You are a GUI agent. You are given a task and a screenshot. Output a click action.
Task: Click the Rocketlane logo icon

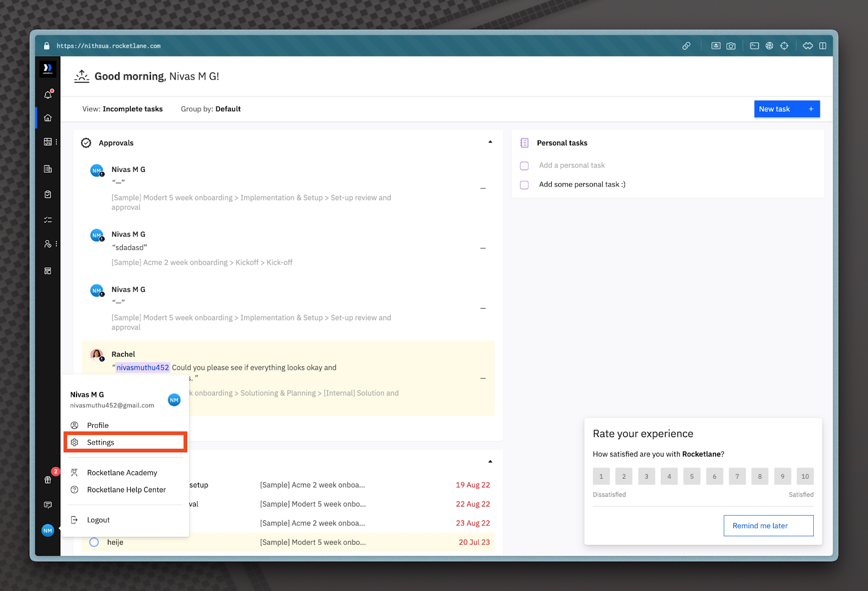point(48,69)
